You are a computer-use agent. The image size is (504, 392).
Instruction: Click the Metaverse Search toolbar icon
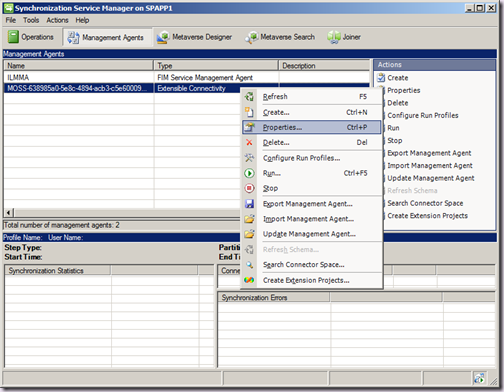tap(251, 37)
